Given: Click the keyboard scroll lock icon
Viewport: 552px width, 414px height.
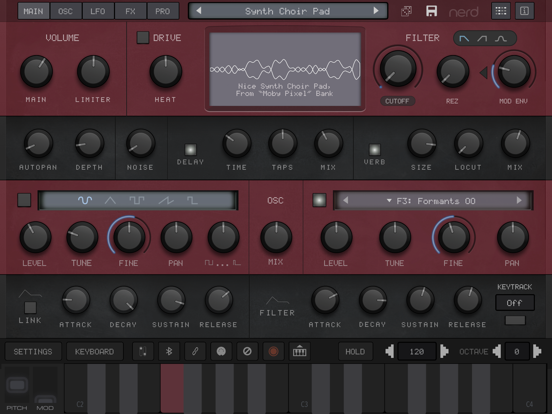Looking at the screenshot, I should [143, 351].
